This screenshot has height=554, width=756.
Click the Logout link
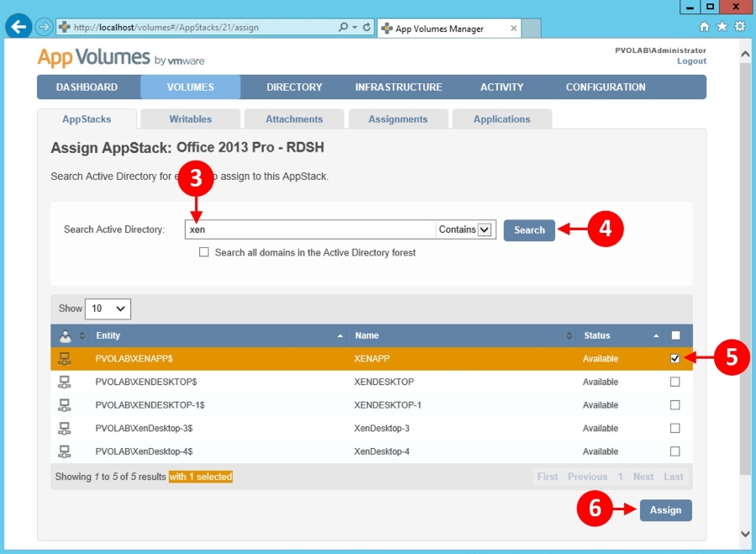(691, 61)
